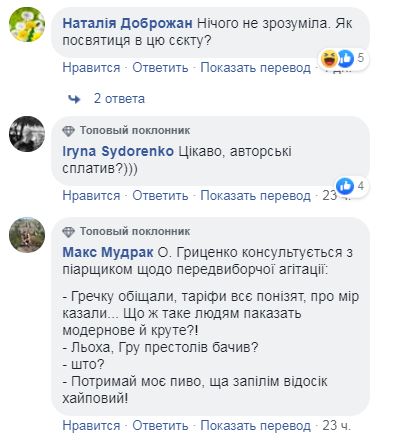This screenshot has height=443, width=395.
Task: Click diamond top fan badge above Макс Мудрак
Action: (68, 232)
